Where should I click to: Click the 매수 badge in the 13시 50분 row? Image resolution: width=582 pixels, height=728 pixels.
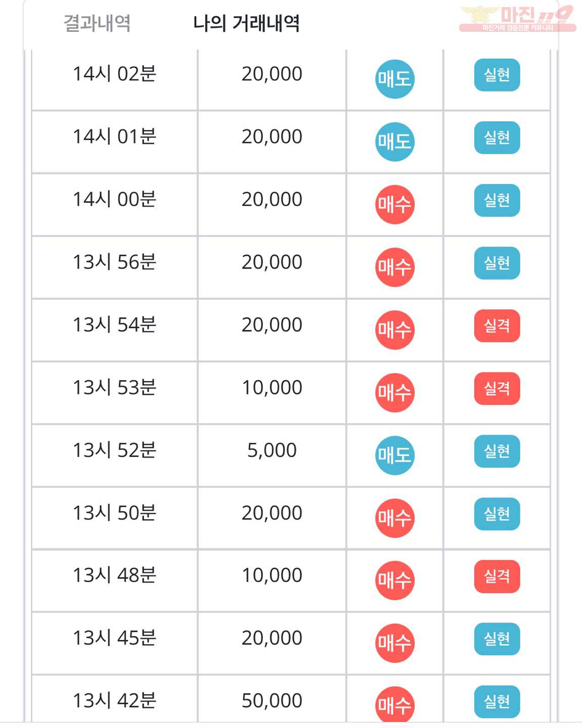pyautogui.click(x=395, y=518)
